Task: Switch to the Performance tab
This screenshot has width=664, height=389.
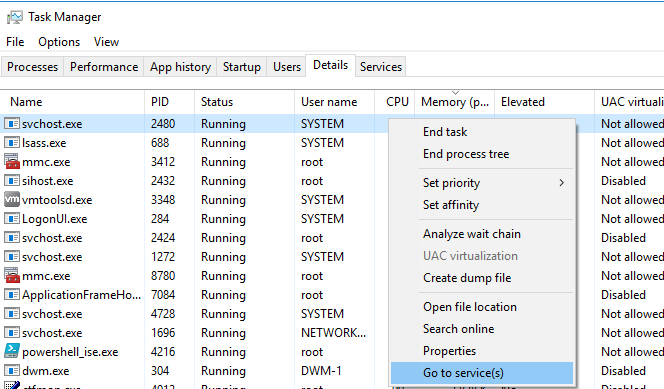Action: click(104, 67)
